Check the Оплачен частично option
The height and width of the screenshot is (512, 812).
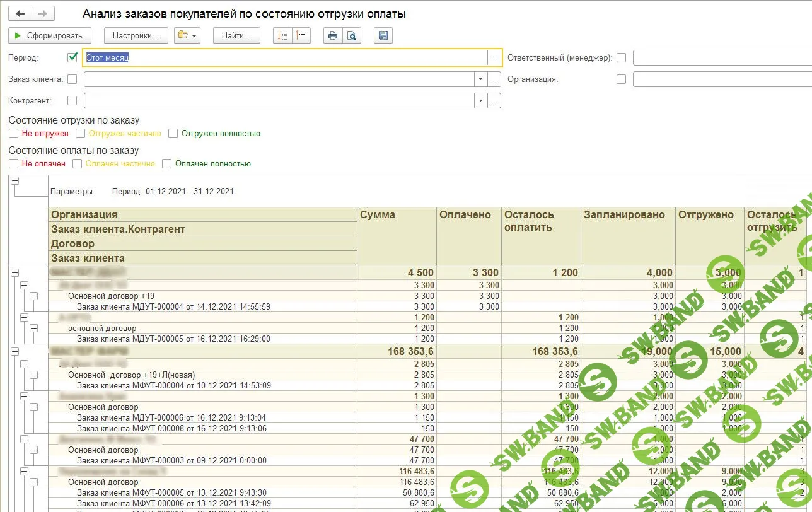(x=77, y=164)
